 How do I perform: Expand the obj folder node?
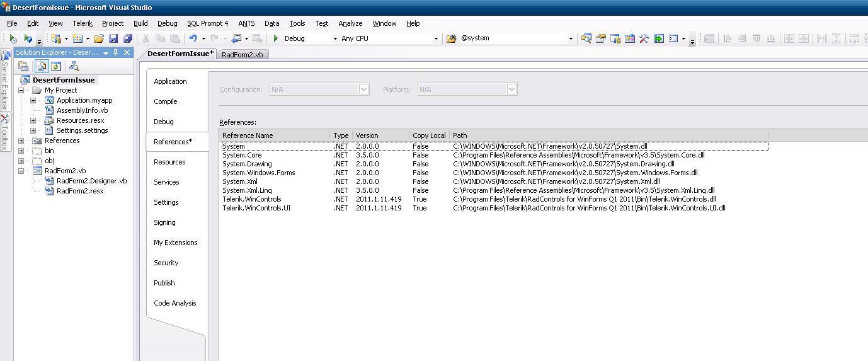point(21,161)
